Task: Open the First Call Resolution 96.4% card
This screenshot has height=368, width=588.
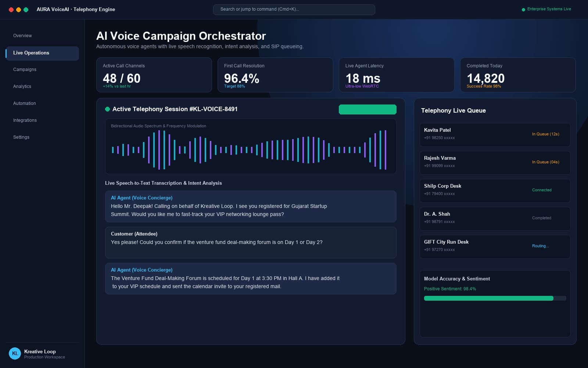Action: 275,75
